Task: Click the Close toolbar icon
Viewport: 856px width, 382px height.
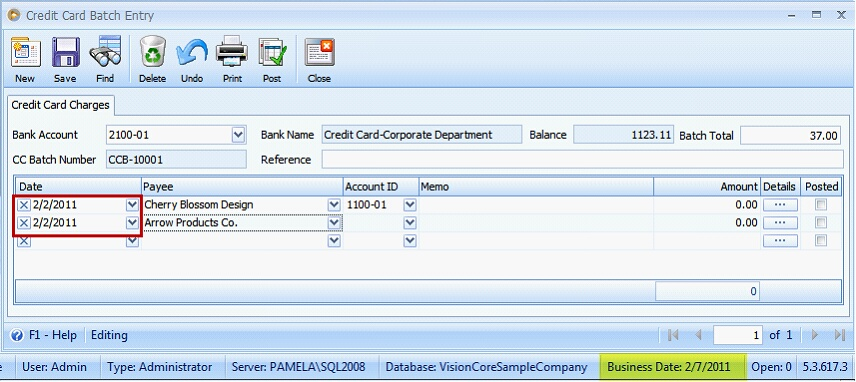Action: pos(319,53)
